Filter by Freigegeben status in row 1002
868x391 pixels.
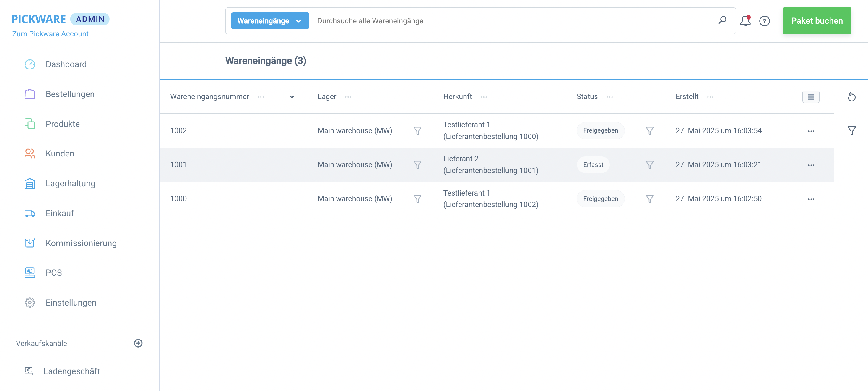(649, 131)
